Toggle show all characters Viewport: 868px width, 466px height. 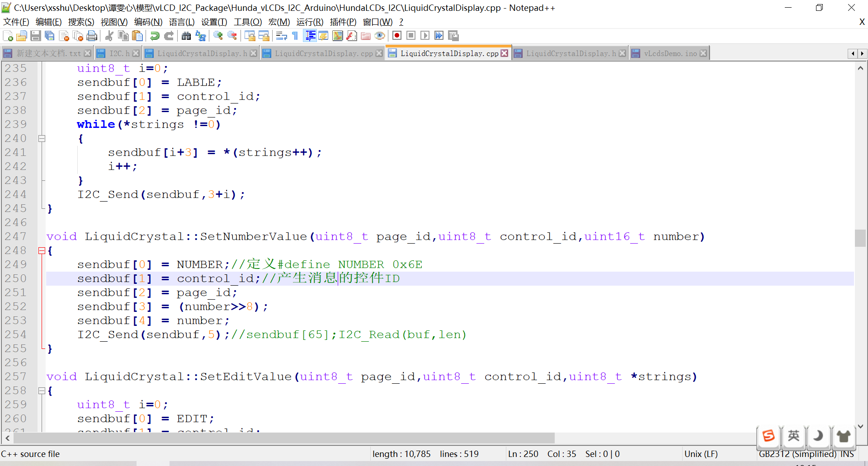click(295, 36)
